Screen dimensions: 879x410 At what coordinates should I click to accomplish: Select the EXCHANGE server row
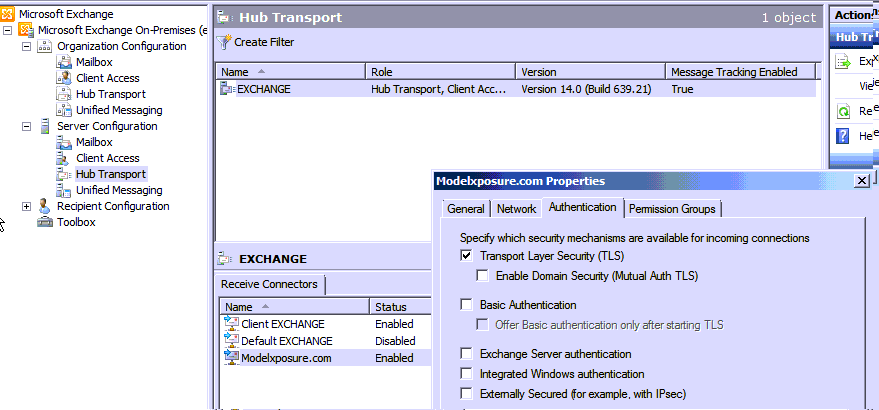point(516,89)
